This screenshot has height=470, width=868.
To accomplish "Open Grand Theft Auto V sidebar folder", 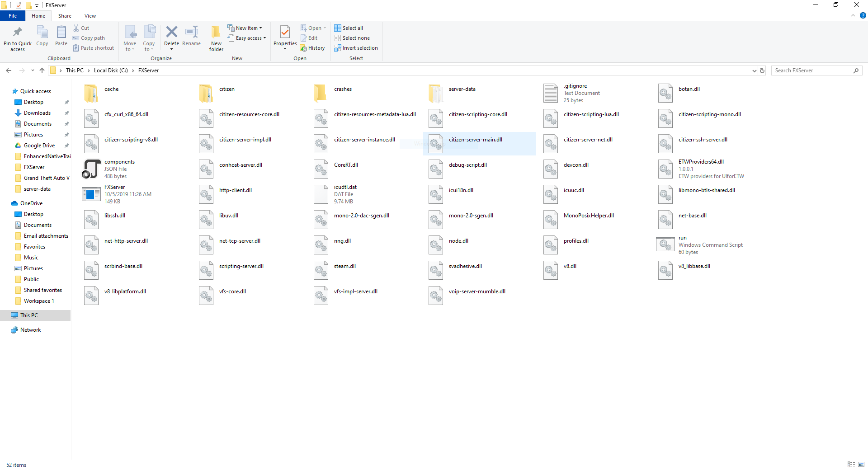I will (47, 178).
